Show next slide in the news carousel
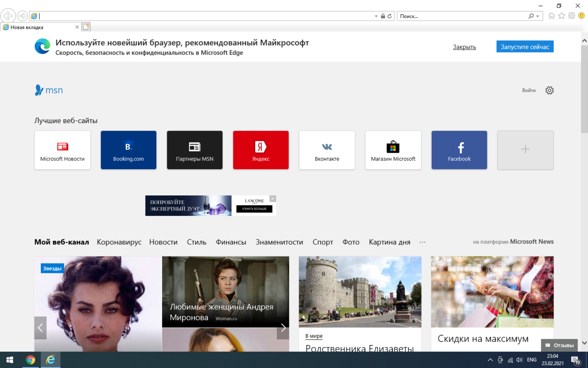Viewport: 588px width, 368px height. pos(283,328)
